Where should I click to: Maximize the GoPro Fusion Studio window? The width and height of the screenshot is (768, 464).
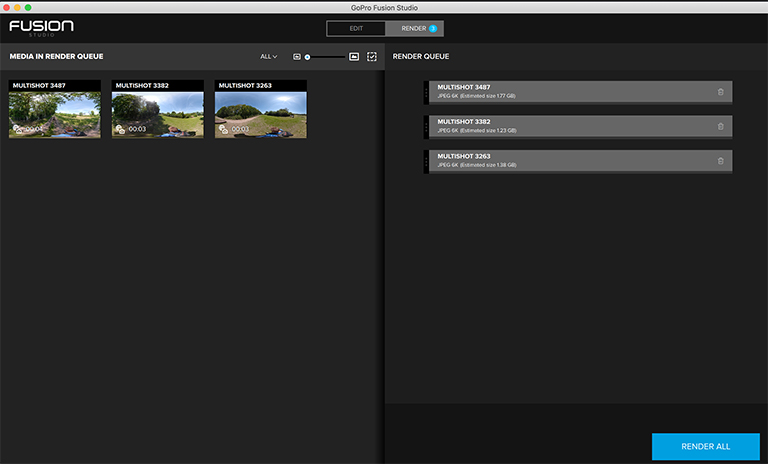point(28,7)
